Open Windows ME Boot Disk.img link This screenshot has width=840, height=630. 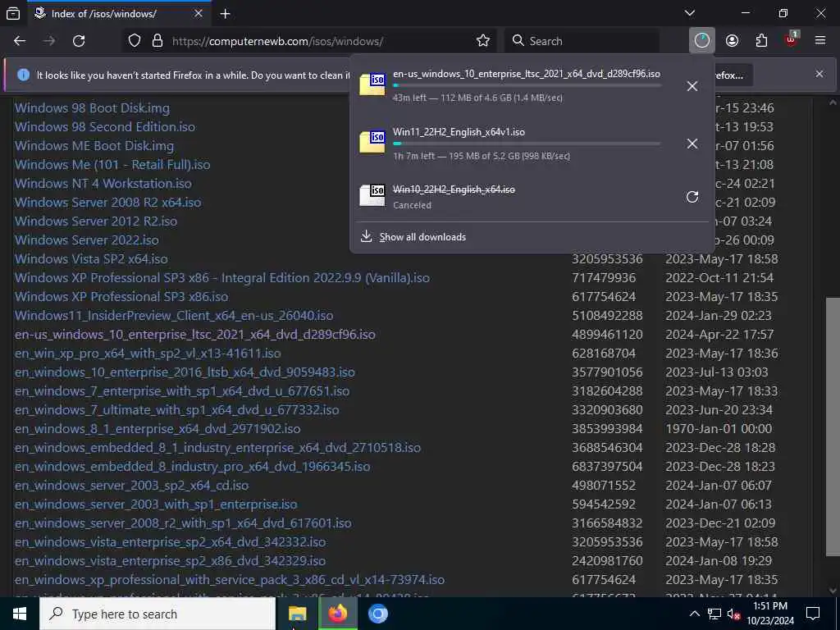point(94,146)
